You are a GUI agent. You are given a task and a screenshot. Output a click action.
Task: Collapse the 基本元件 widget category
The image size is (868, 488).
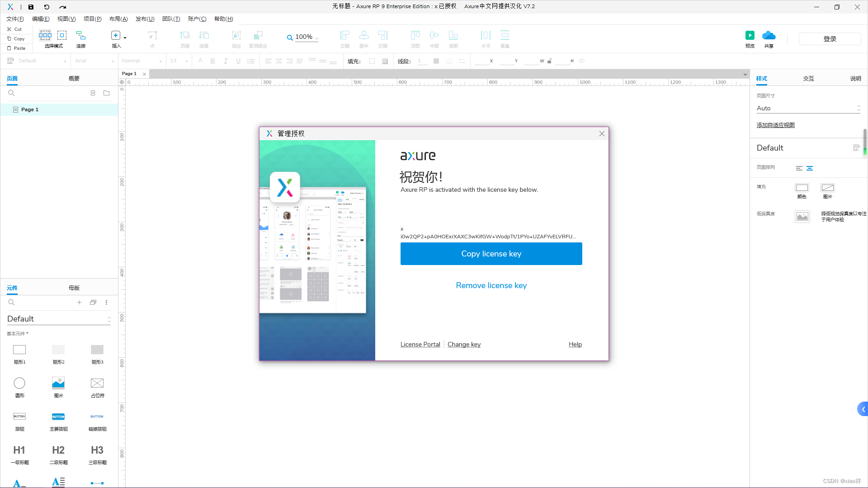click(x=18, y=334)
